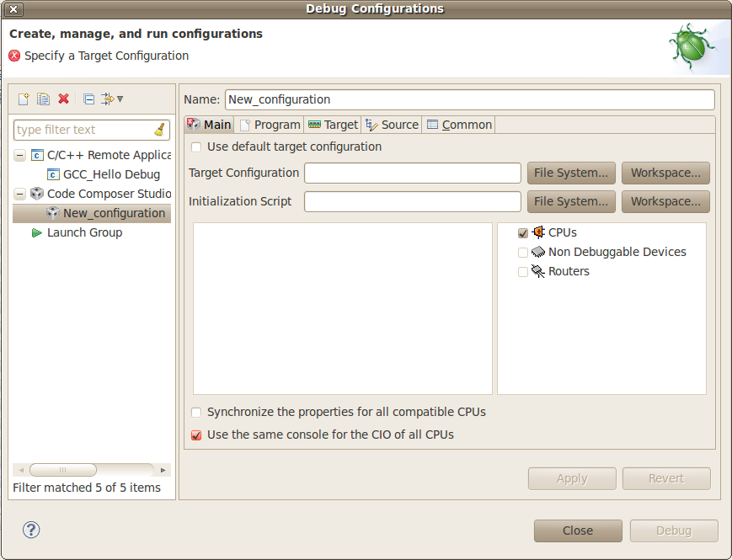Enable Use default target configuration checkbox
The image size is (732, 560).
(x=196, y=147)
